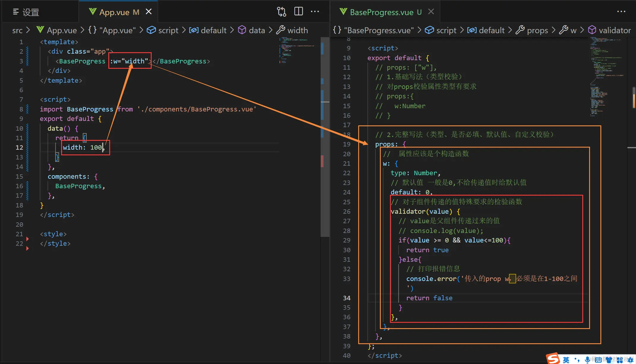Click 'type: Number,' line in BaseProgress.vue
Image resolution: width=636 pixels, height=364 pixels.
[415, 173]
